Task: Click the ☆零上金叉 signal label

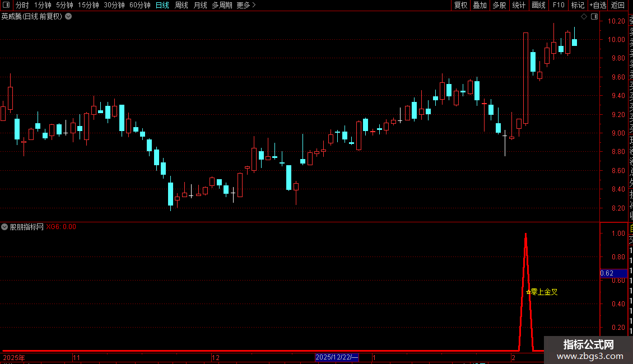Action: tap(542, 292)
